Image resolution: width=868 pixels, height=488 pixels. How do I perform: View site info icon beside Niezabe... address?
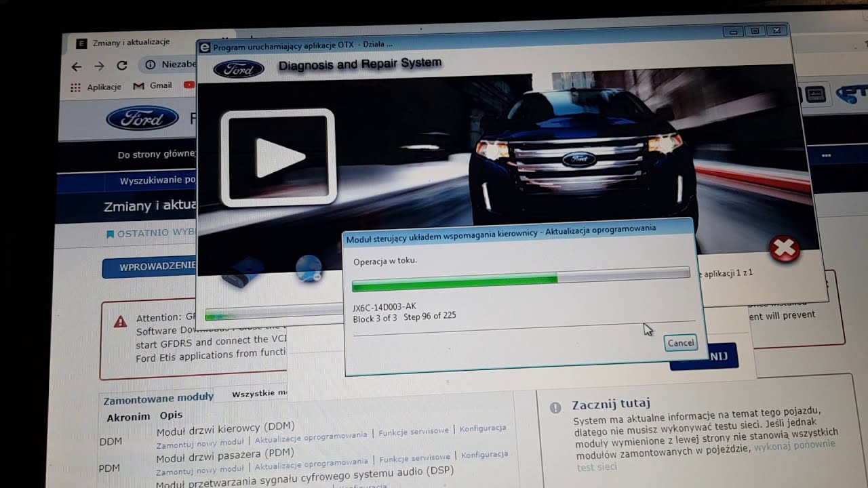[x=150, y=65]
